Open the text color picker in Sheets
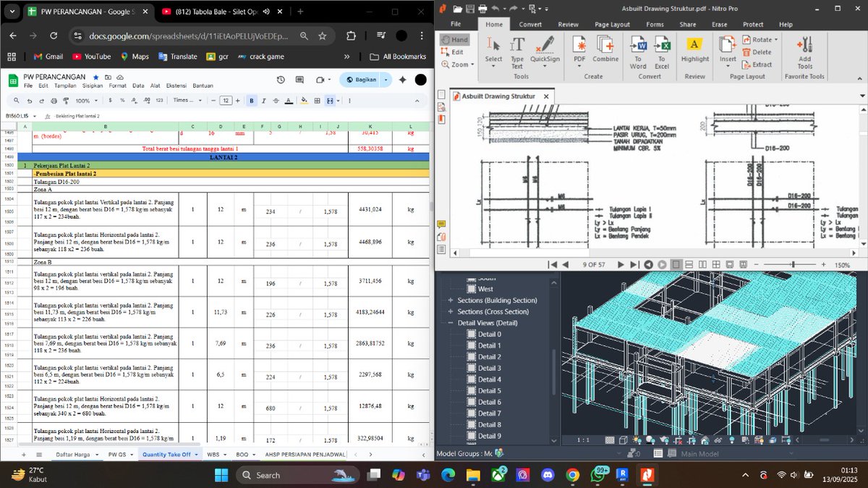Image resolution: width=868 pixels, height=488 pixels. 289,101
